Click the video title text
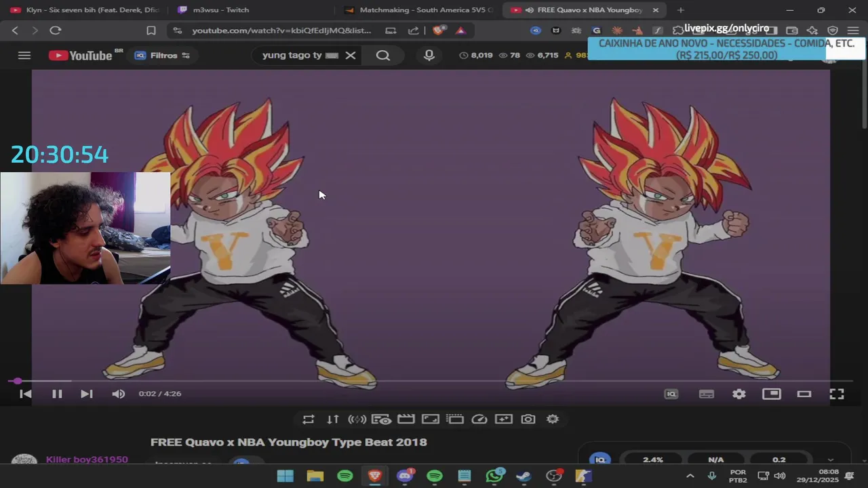 pyautogui.click(x=289, y=442)
